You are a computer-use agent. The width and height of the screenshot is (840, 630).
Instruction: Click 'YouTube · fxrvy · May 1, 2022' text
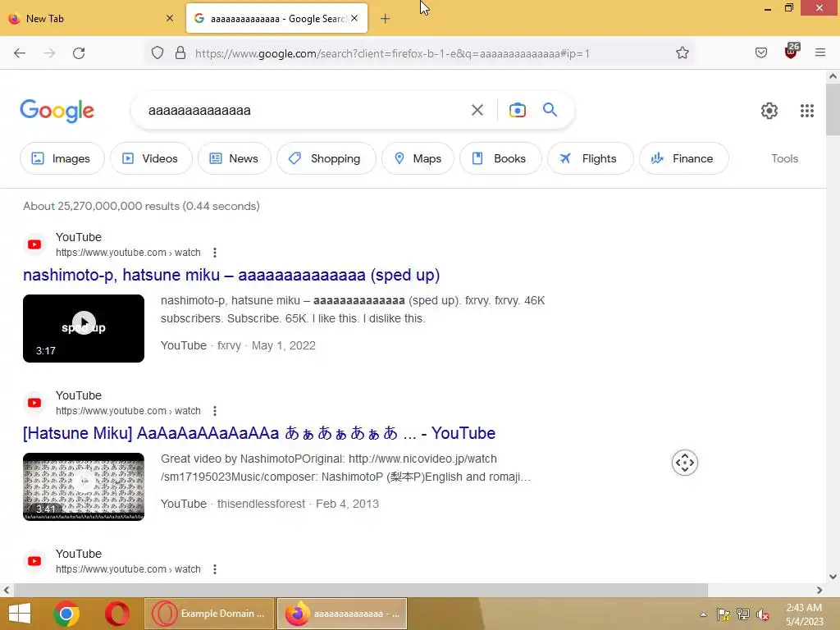coord(238,345)
